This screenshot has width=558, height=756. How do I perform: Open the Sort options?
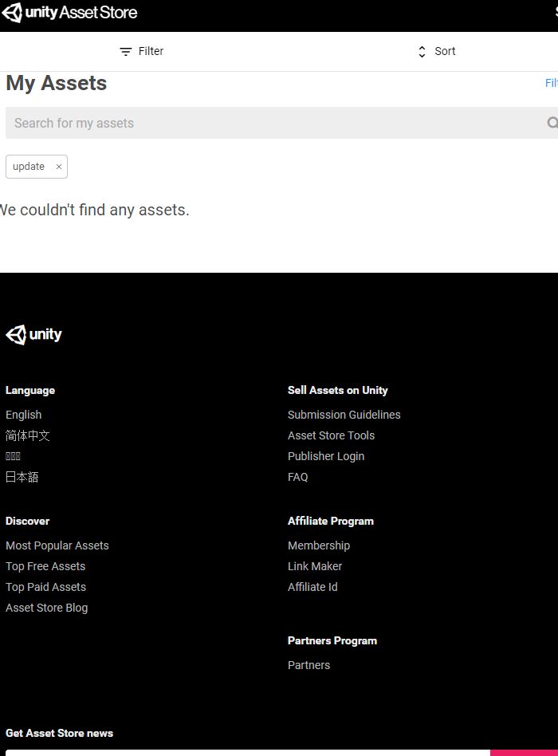pyautogui.click(x=437, y=51)
